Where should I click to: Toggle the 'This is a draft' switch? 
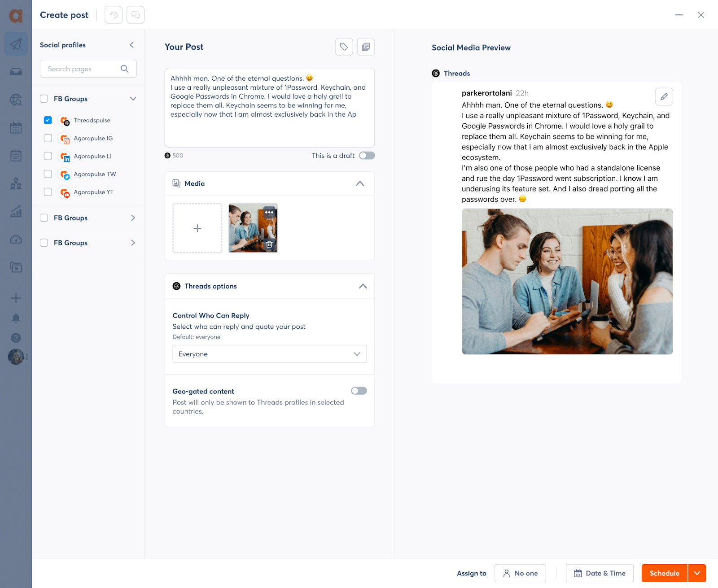pyautogui.click(x=367, y=156)
